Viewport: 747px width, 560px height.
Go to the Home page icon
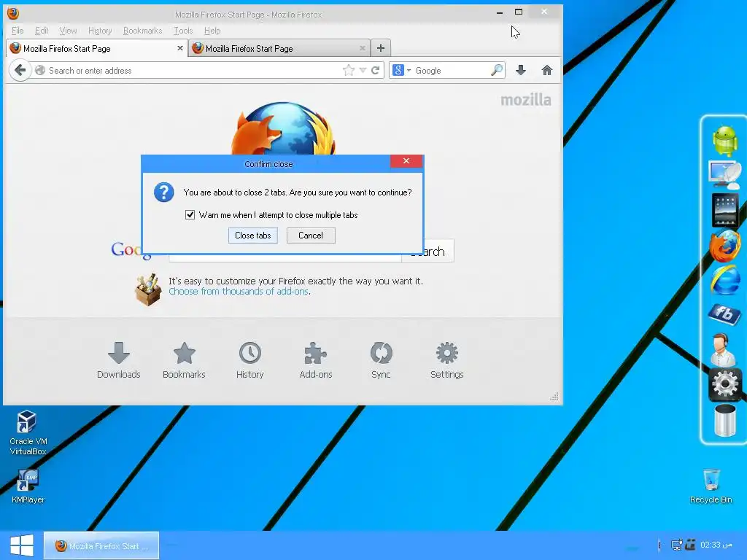547,71
